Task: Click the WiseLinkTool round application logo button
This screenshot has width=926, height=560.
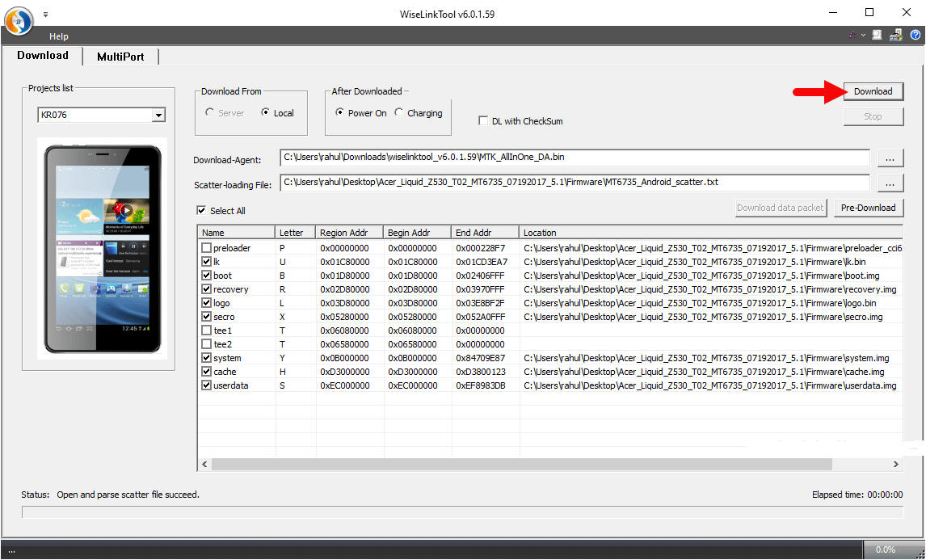Action: [19, 20]
